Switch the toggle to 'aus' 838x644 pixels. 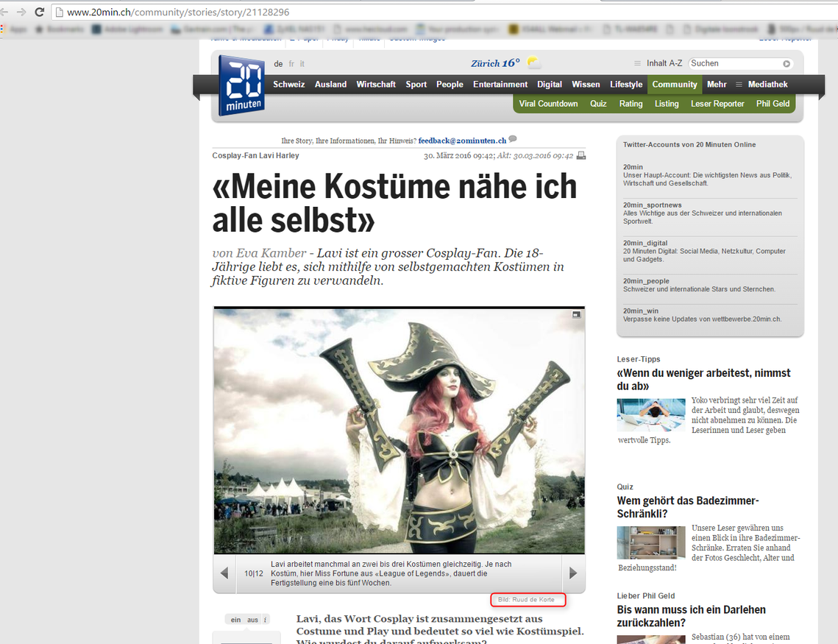tap(252, 620)
